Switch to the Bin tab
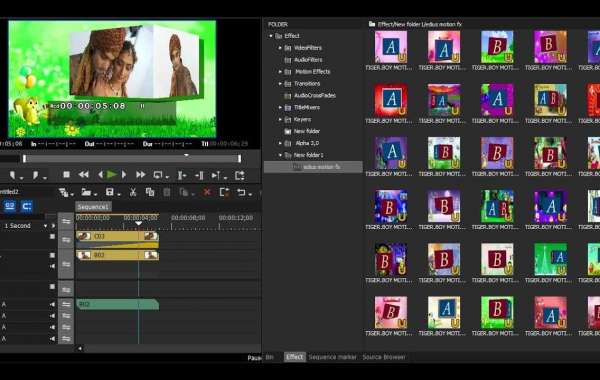This screenshot has width=600, height=380. point(269,357)
